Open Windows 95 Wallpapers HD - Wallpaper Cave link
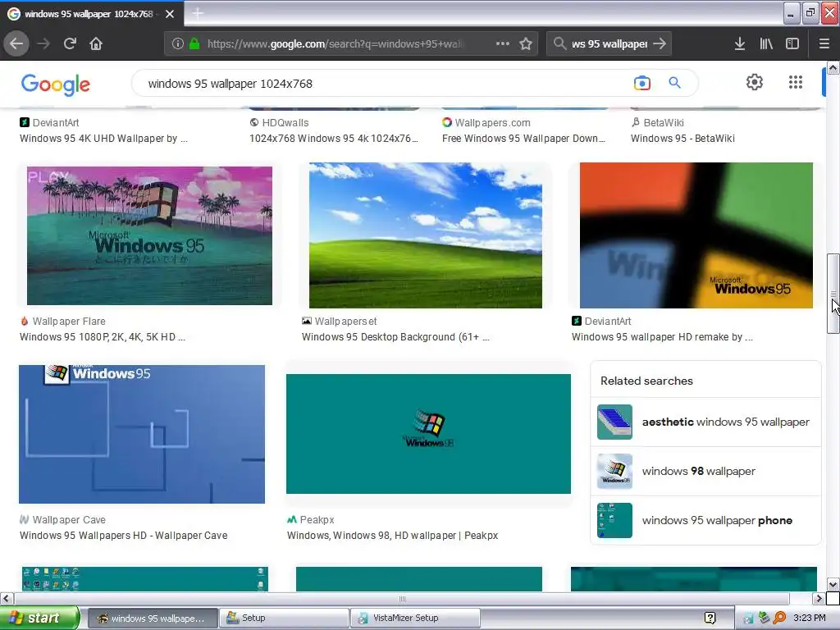Screen dimensions: 840x630 tap(124, 535)
